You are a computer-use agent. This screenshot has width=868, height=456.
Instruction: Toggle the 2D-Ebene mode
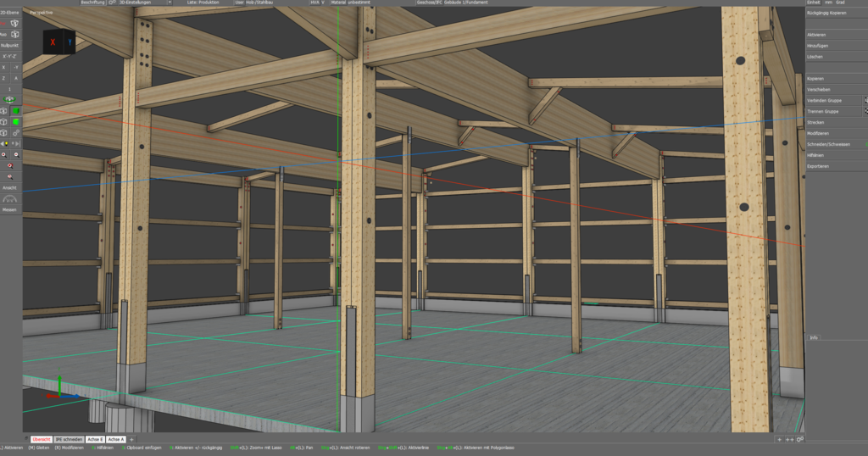click(x=10, y=12)
